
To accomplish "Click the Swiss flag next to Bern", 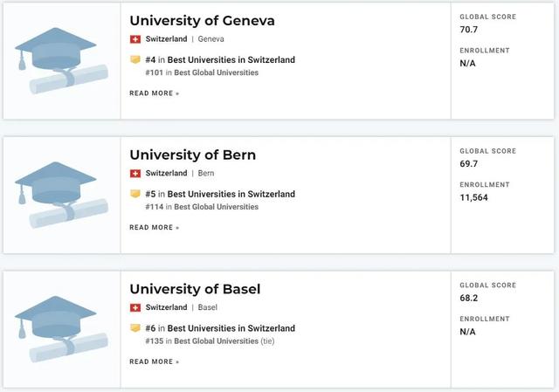I will 135,173.
